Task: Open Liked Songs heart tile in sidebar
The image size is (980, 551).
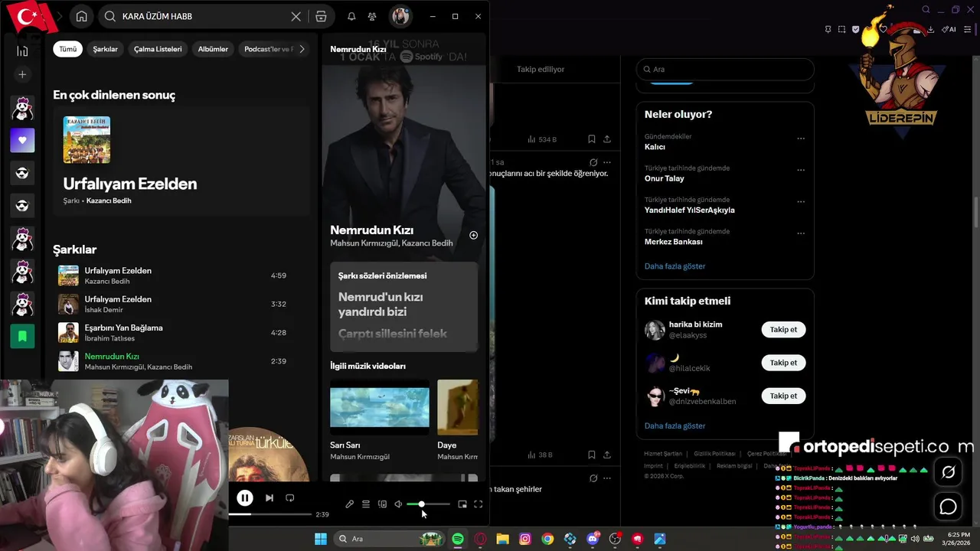Action: coord(22,140)
